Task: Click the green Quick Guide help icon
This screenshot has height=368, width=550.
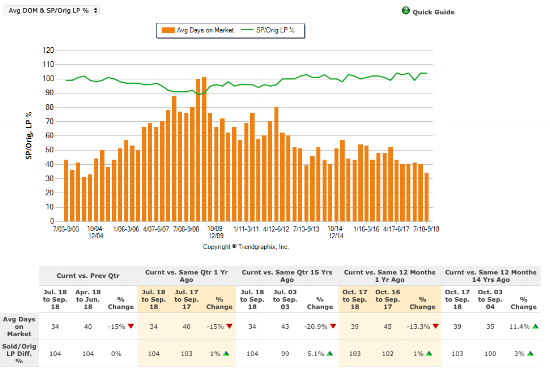Action: tap(405, 11)
